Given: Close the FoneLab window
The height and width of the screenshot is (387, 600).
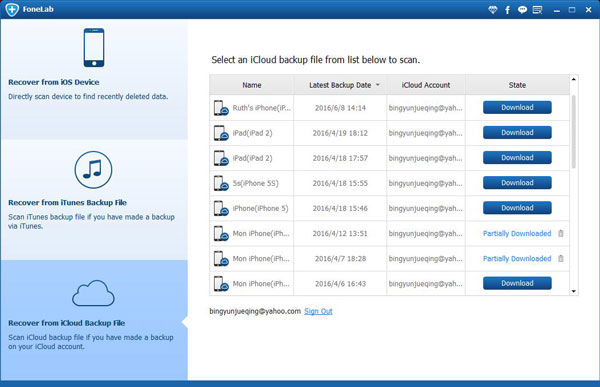Looking at the screenshot, I should click(x=589, y=10).
